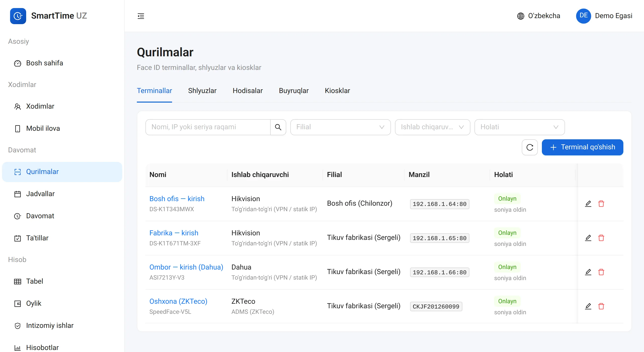Open the Filial filter dropdown
The height and width of the screenshot is (352, 644).
tap(340, 127)
